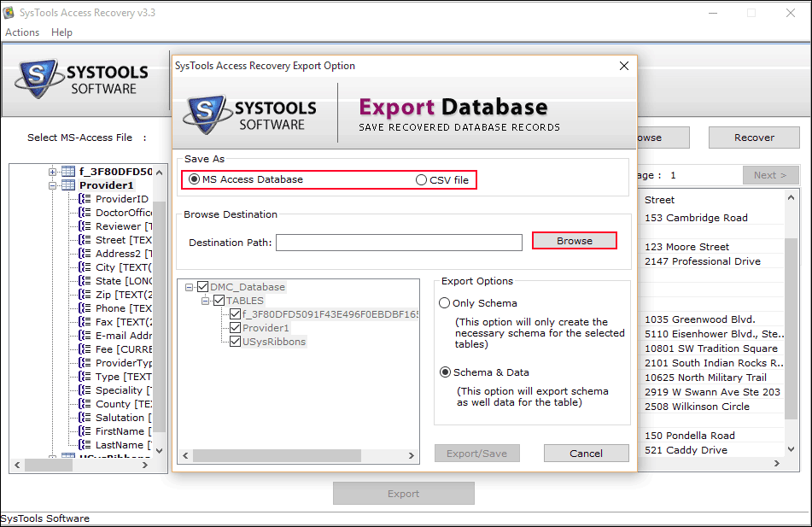Toggle the TABLES checkbox

[219, 301]
